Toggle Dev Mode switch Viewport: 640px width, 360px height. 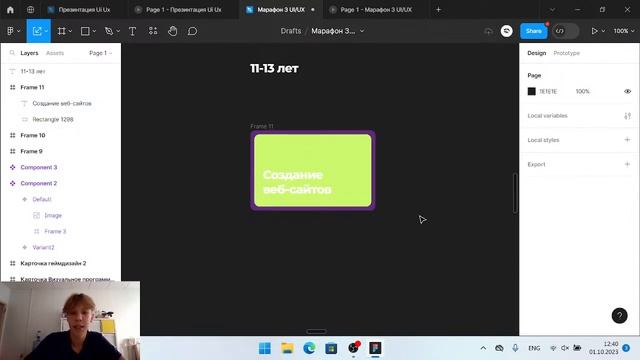click(x=565, y=31)
